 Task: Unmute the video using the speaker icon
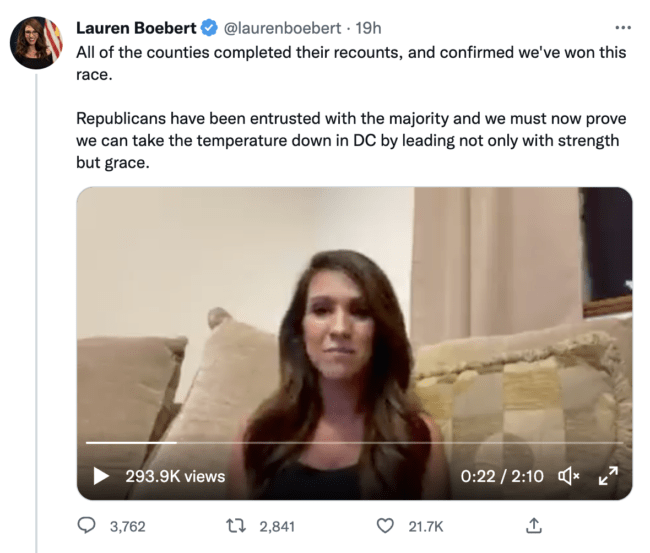[x=569, y=476]
